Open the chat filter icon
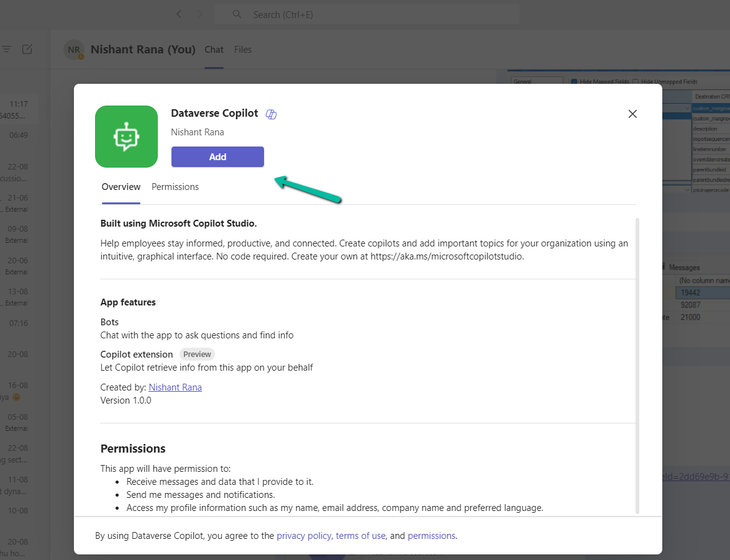Viewport: 730px width, 560px height. click(7, 48)
